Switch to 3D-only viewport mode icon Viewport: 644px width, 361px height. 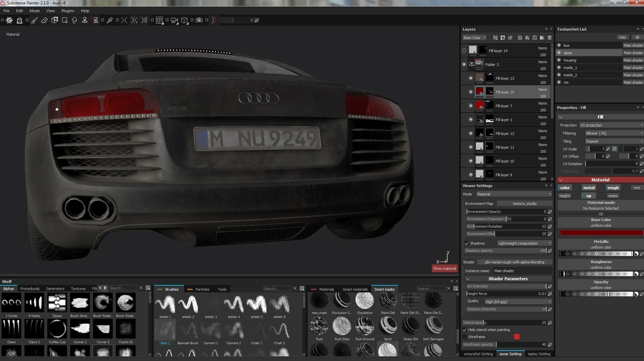[x=159, y=20]
